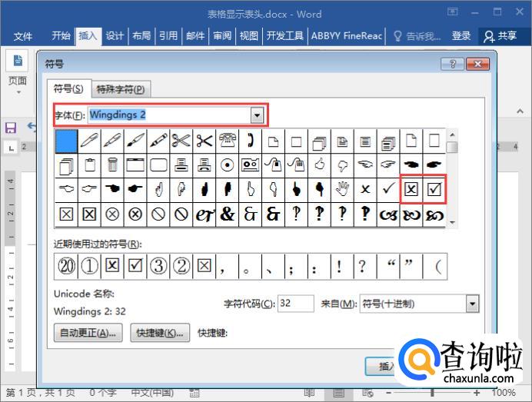Select the thin crossed box in the bottom row

[66, 214]
